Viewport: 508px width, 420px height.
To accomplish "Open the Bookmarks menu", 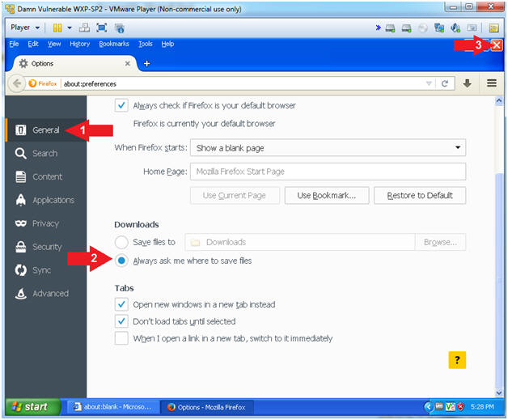I will (x=114, y=44).
